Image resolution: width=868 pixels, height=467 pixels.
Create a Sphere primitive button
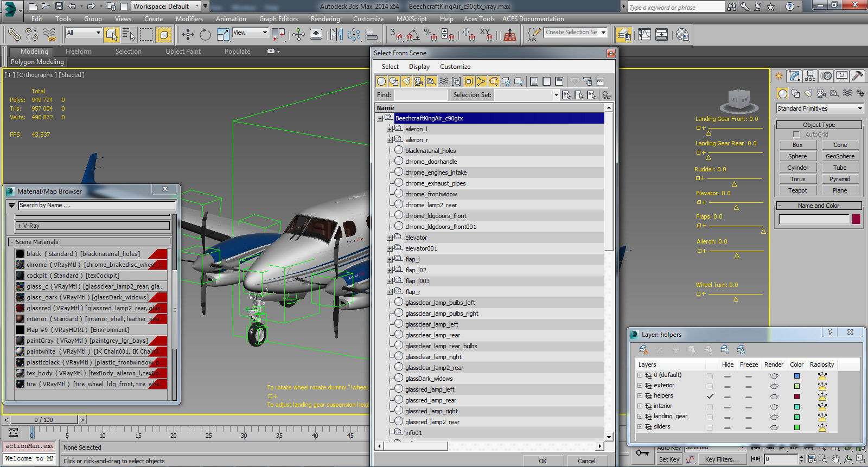coord(797,156)
